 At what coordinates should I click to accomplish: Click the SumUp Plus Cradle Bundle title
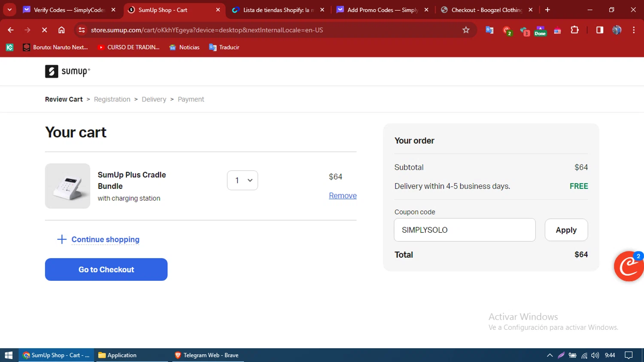click(132, 180)
